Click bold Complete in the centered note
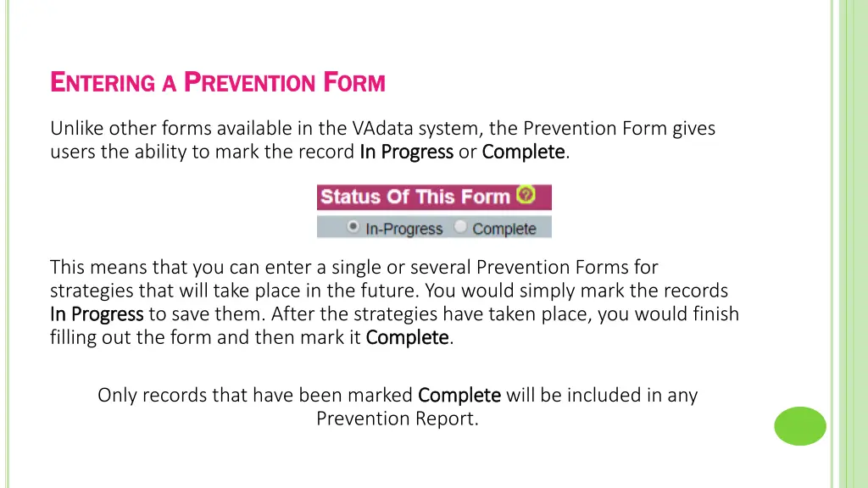This screenshot has width=868, height=488. click(x=459, y=395)
